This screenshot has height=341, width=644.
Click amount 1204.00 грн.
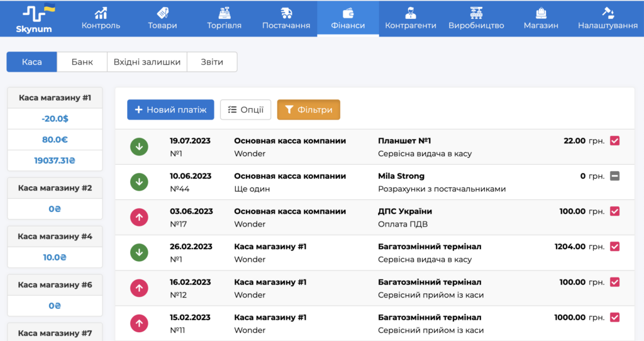579,247
